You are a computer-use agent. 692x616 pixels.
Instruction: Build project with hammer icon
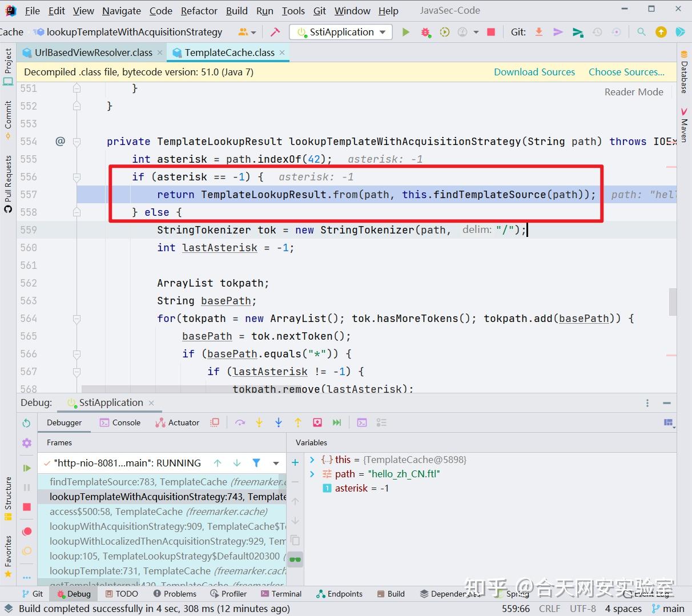click(275, 32)
